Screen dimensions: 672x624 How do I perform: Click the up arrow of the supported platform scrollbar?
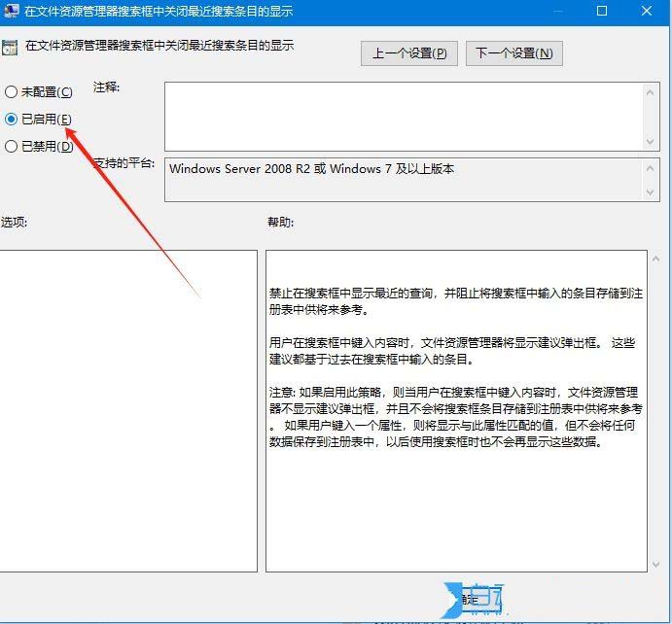(651, 168)
